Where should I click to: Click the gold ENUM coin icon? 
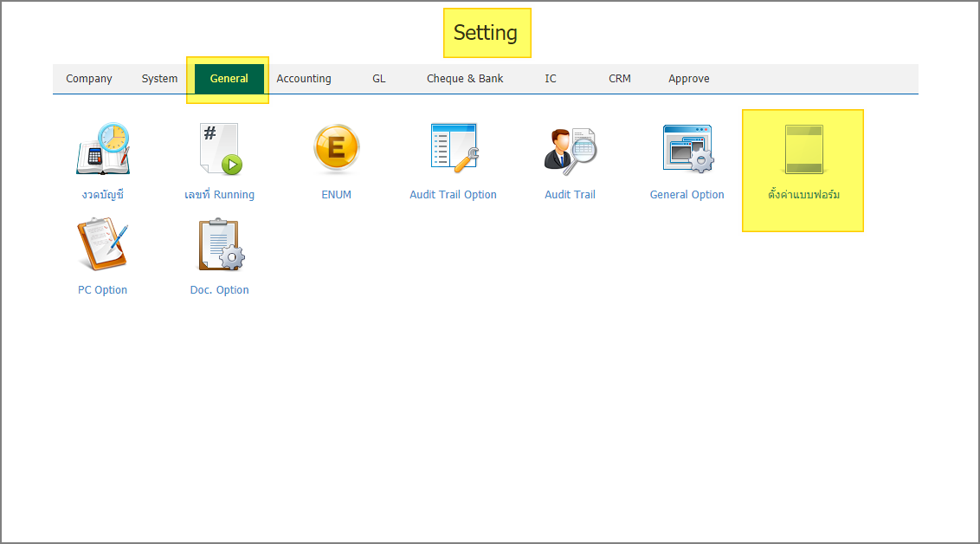pyautogui.click(x=336, y=149)
